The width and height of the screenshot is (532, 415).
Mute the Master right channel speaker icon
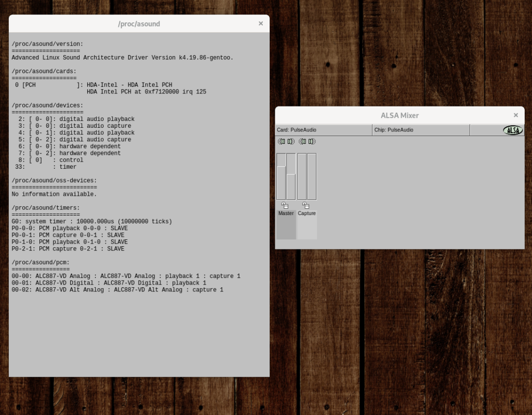[291, 141]
